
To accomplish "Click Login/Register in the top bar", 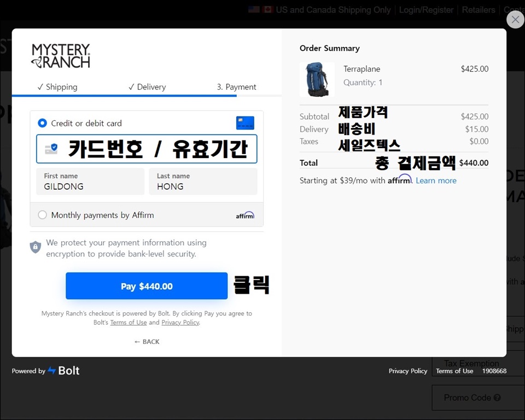I will pos(426,10).
